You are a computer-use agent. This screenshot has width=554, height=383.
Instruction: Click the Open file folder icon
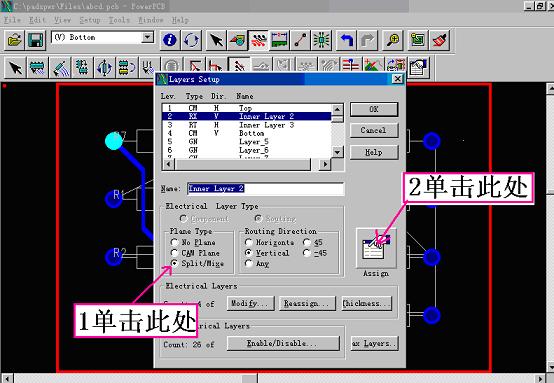click(x=14, y=40)
